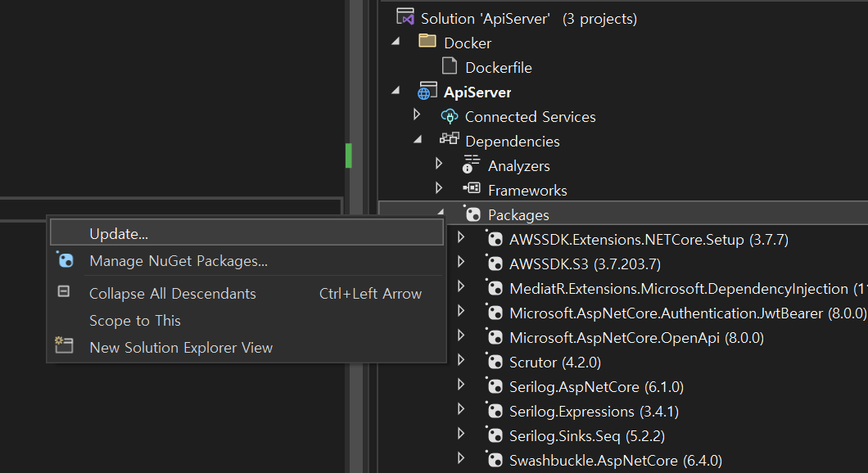Expand the JwtBearer package node
The image size is (868, 473).
click(460, 311)
